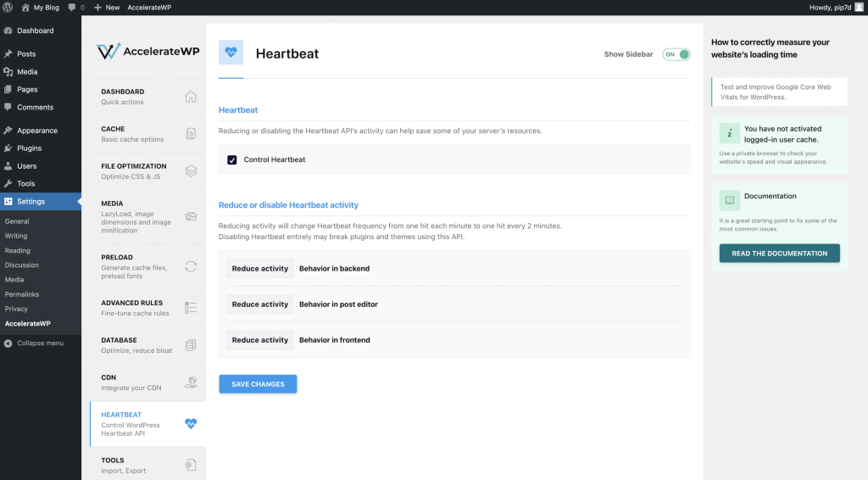Click the Settings sliders icon
Viewport: 868px width, 480px height.
(8, 202)
